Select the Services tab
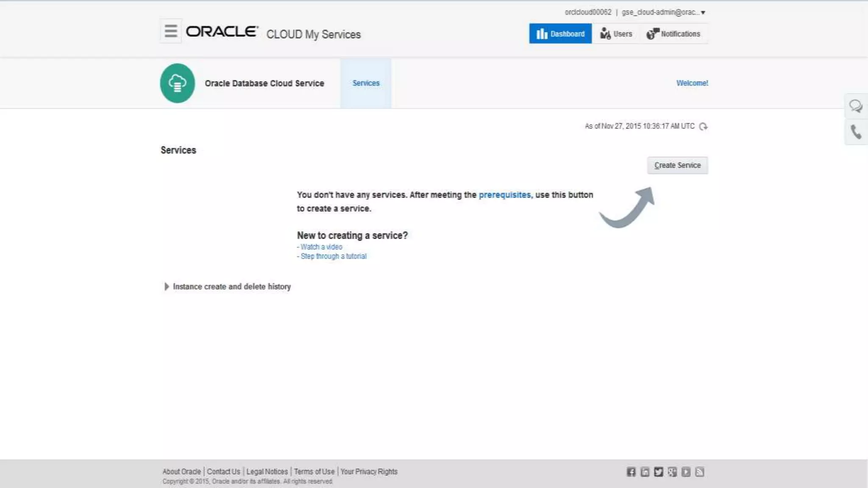 (366, 83)
